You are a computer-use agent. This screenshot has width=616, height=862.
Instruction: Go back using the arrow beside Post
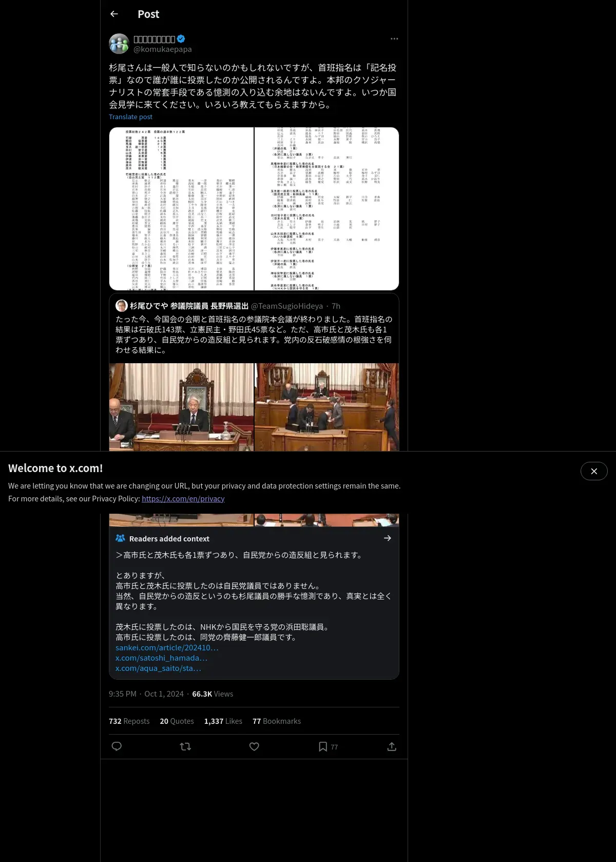[114, 14]
